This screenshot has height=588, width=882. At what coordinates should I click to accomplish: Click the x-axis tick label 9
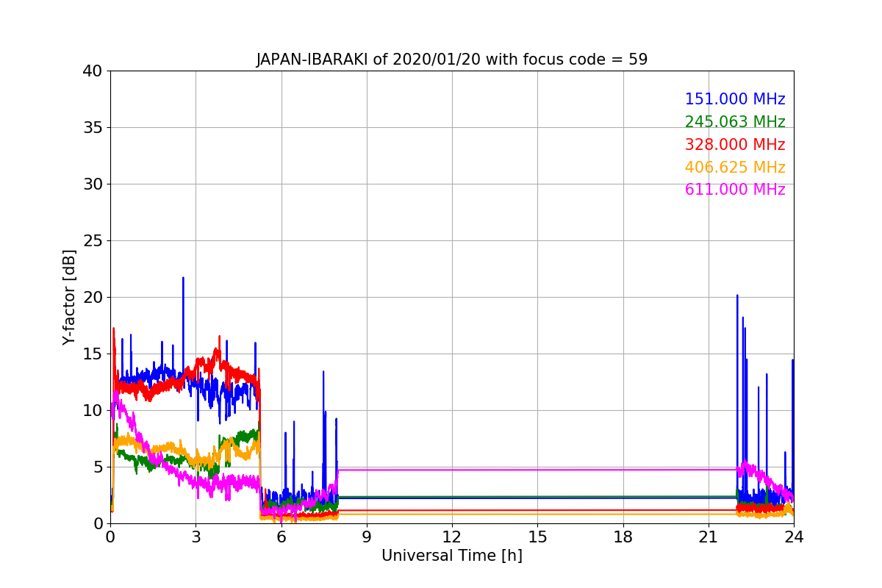[x=367, y=537]
